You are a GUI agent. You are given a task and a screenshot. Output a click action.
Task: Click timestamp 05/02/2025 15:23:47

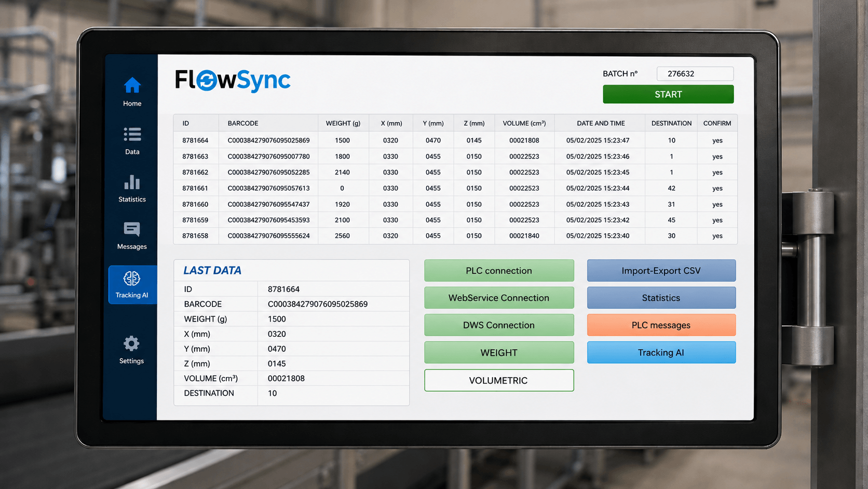pos(598,140)
